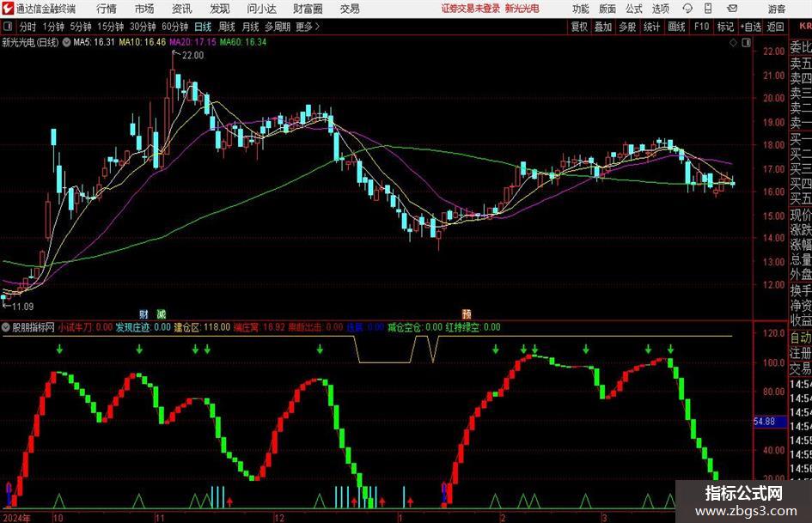Open the 功能 menu
The image size is (812, 523).
(x=581, y=9)
